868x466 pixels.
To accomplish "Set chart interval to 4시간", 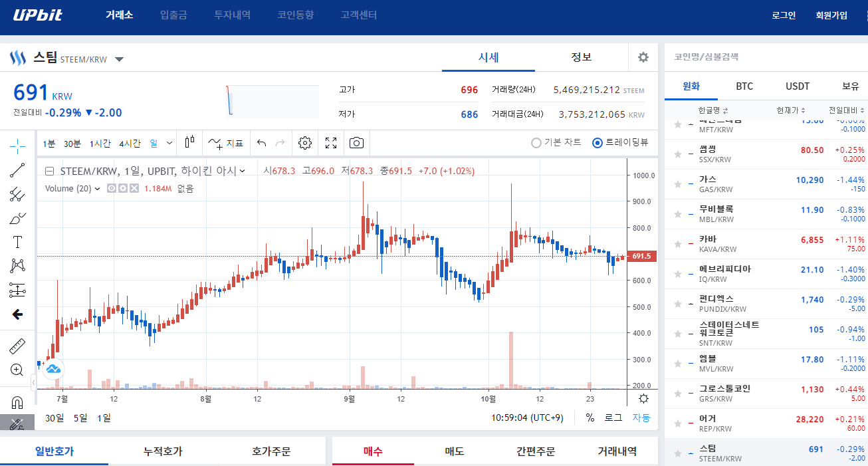I will coord(130,143).
